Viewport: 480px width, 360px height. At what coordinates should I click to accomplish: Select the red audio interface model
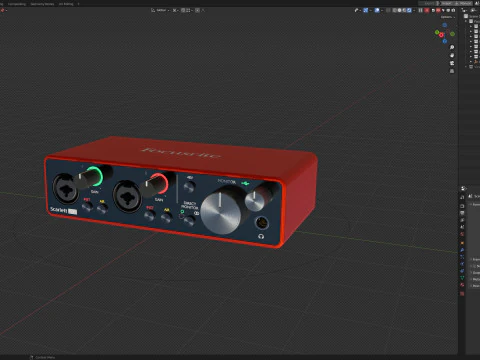pyautogui.click(x=180, y=192)
